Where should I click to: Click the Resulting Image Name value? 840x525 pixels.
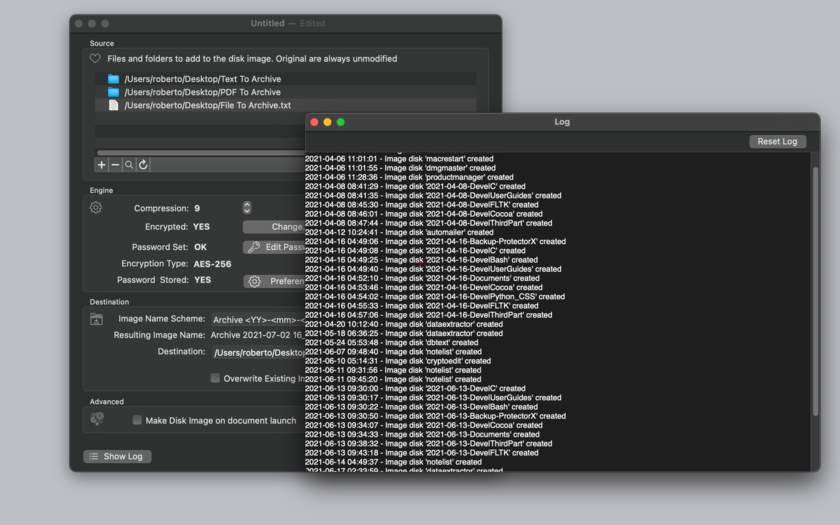tap(258, 335)
